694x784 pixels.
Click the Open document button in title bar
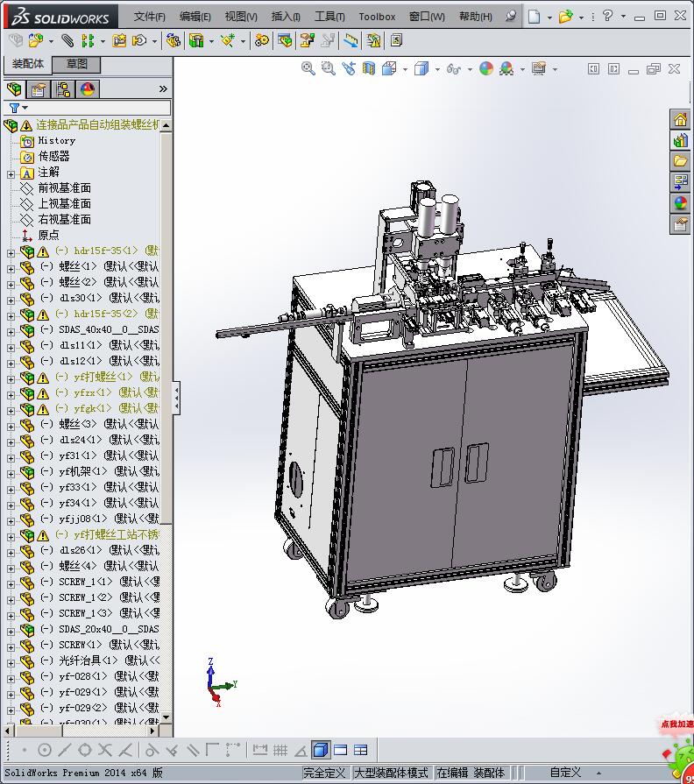565,17
